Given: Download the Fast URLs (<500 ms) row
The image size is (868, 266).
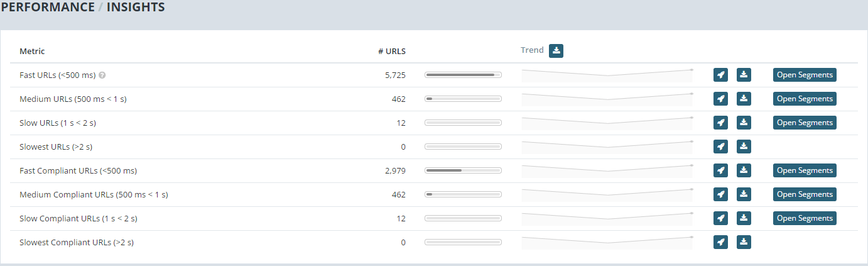Looking at the screenshot, I should (x=744, y=75).
